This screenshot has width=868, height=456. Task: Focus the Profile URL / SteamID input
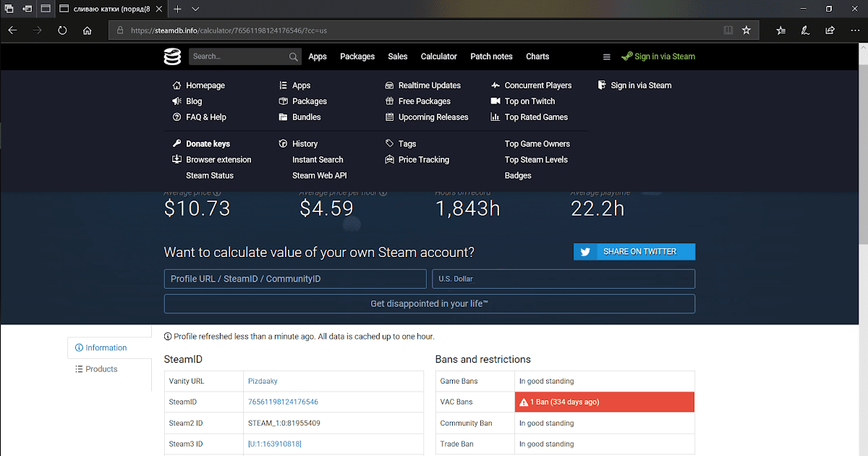pyautogui.click(x=295, y=279)
